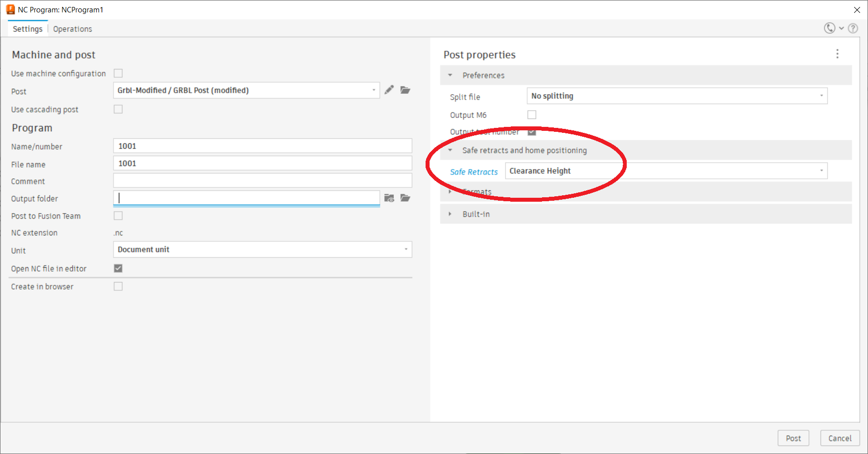The height and width of the screenshot is (454, 868).
Task: Switch to the Operations tab
Action: coord(72,29)
